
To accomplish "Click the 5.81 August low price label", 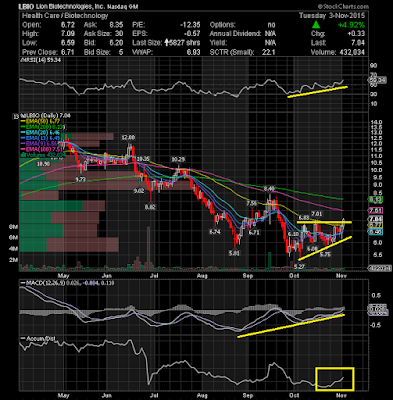I will click(x=234, y=253).
